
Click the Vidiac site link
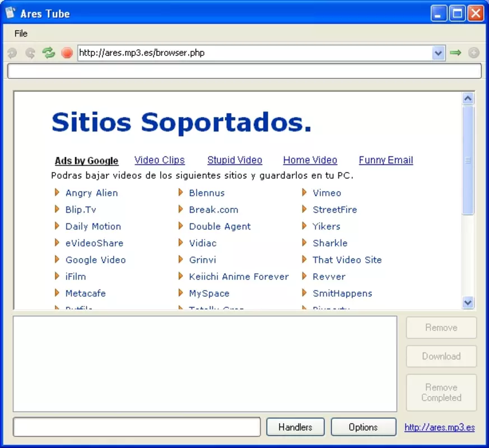tap(203, 243)
